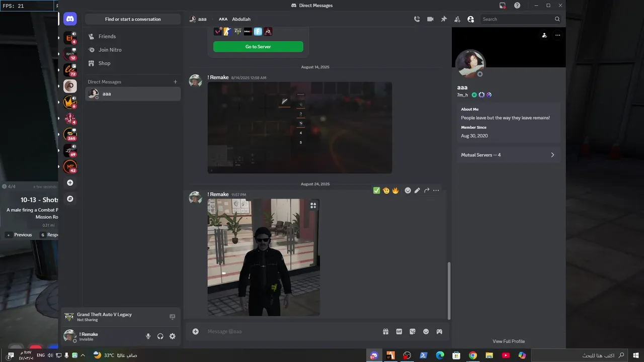
Task: Open Windows Start menu
Action: click(636, 355)
